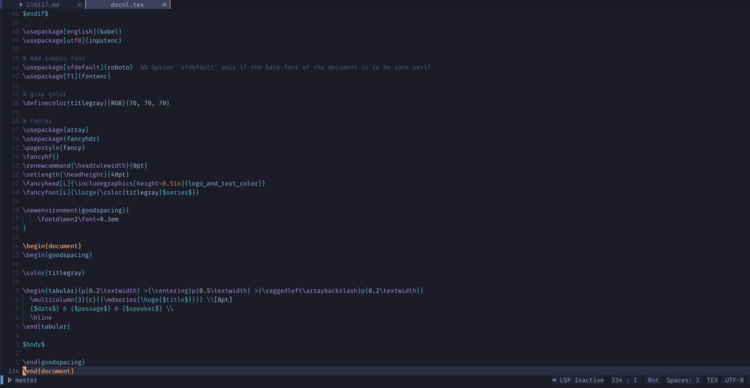
Task: Click the \end{goodspacing} line
Action: click(54, 362)
